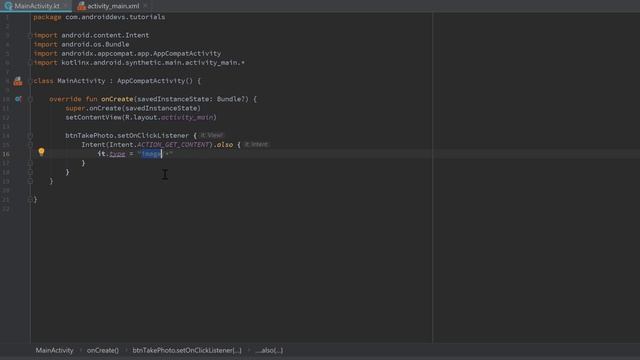Screen dimensions: 640x360
Task: Collapse the onCreate function fold marker
Action: pyautogui.click(x=30, y=99)
